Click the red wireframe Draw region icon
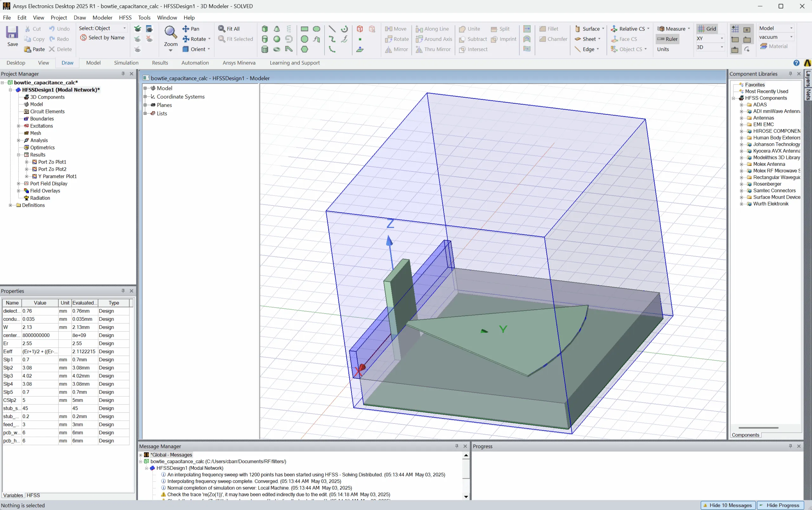 point(360,29)
